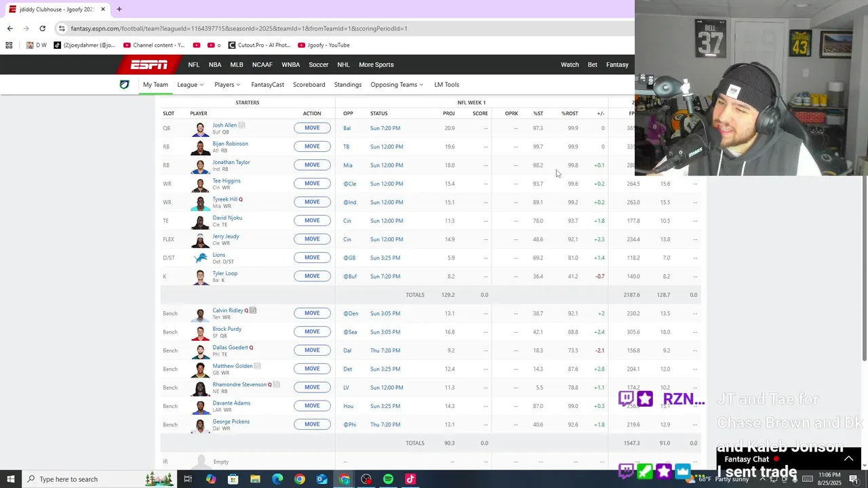This screenshot has height=488, width=868.
Task: Click MOVE button for Bijan Robinson
Action: pos(312,146)
